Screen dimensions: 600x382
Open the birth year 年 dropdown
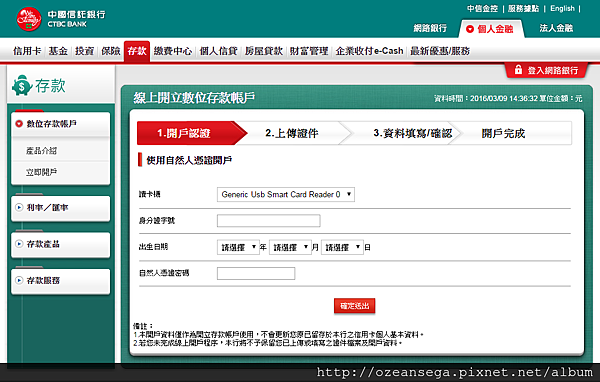238,247
